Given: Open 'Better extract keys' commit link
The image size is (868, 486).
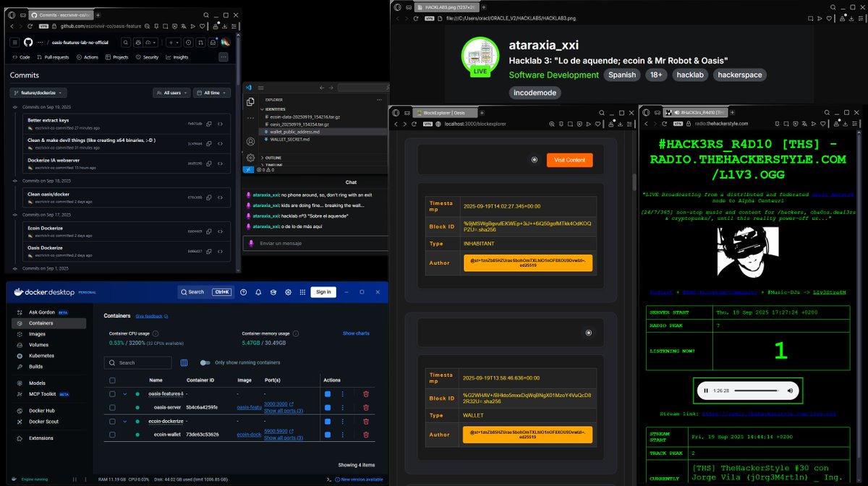Looking at the screenshot, I should coord(48,120).
